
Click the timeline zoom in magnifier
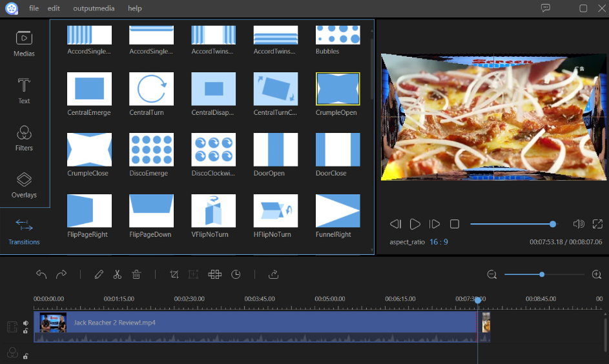point(596,275)
